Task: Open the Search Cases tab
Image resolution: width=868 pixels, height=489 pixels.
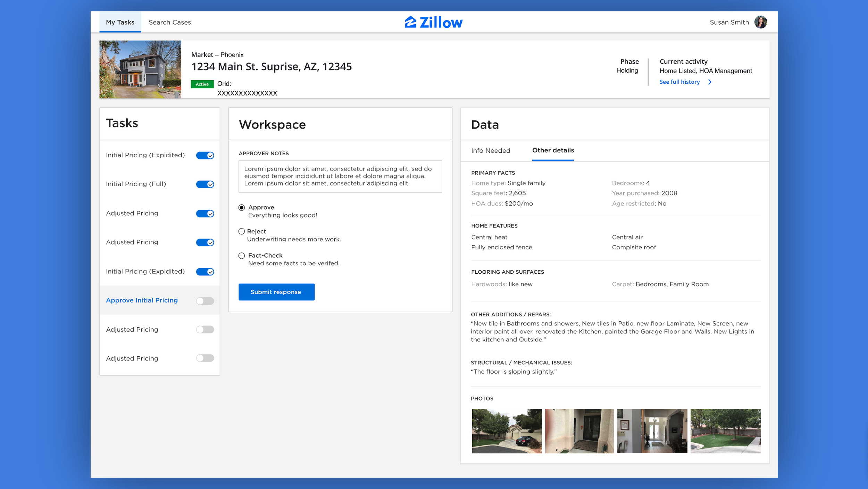Action: (170, 22)
